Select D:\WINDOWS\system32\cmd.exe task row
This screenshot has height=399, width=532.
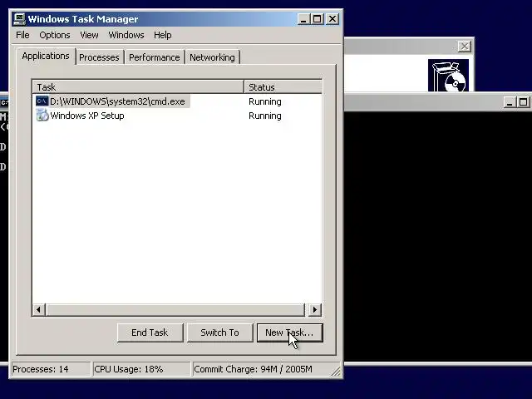pyautogui.click(x=113, y=101)
